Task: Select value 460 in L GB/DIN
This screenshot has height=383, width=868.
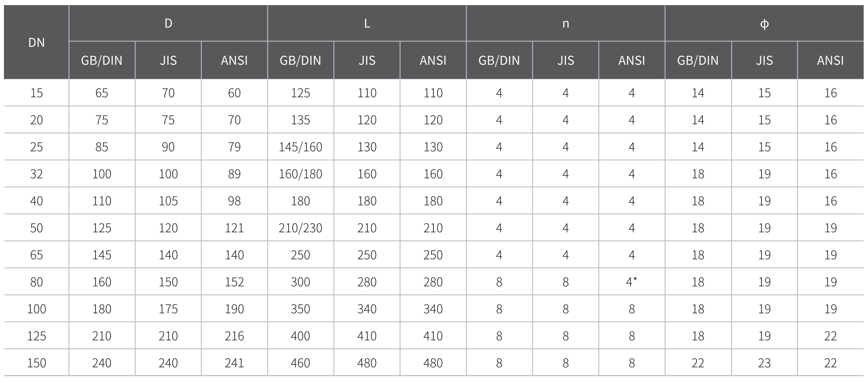Action: click(x=300, y=363)
